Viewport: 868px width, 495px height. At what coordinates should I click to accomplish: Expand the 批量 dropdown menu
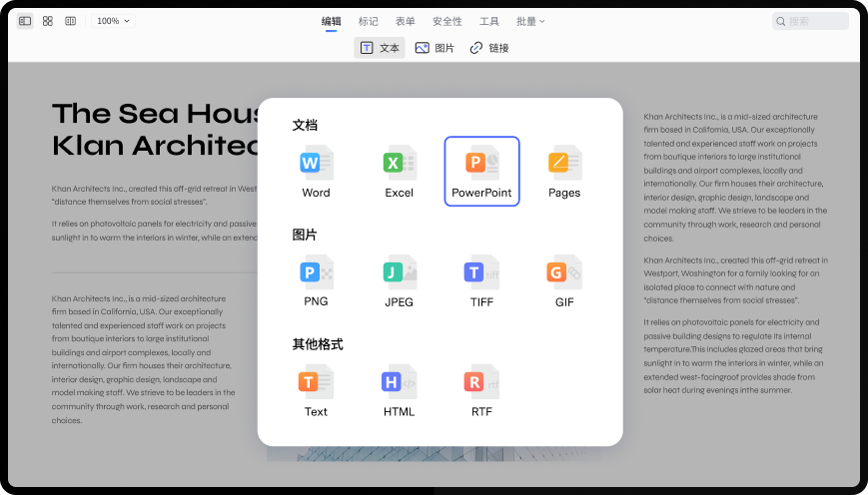pos(530,21)
